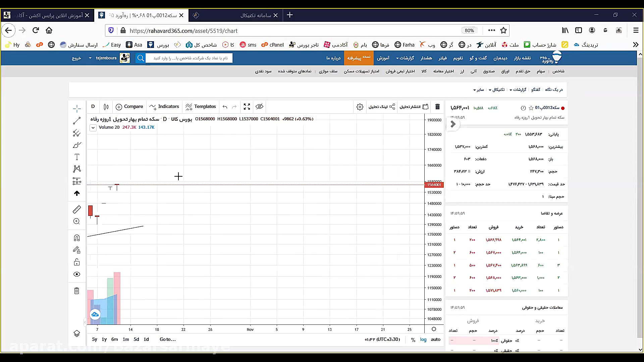Screen dimensions: 644x362
Task: Toggle log scale on chart
Action: click(x=423, y=340)
